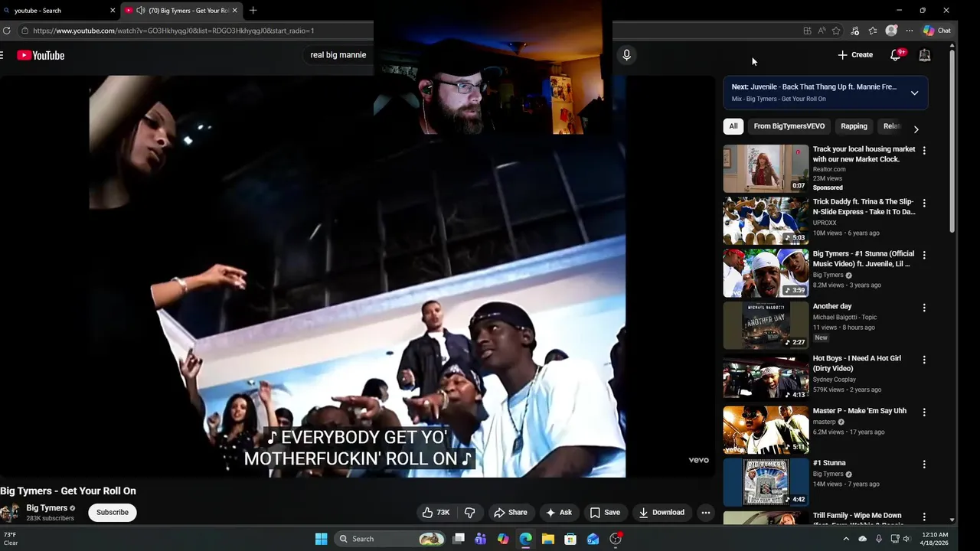Click the 283K subscribers text
Screen dimensions: 980x551
51,519
